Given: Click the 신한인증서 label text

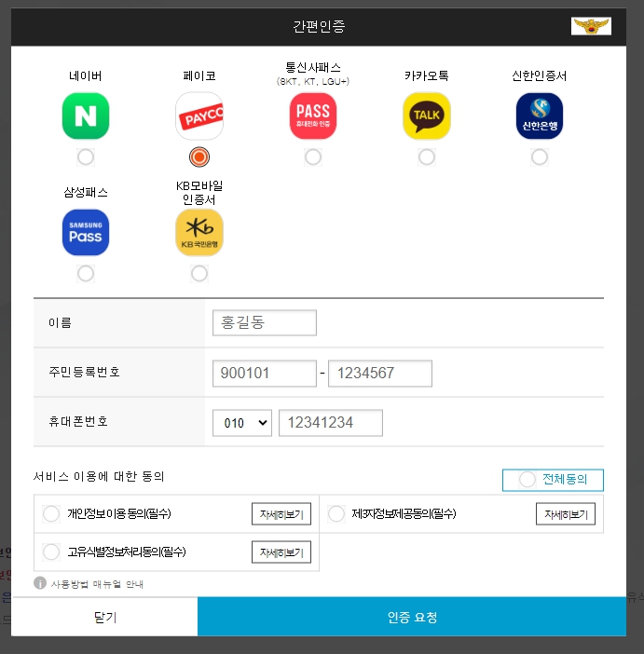Looking at the screenshot, I should tap(540, 75).
